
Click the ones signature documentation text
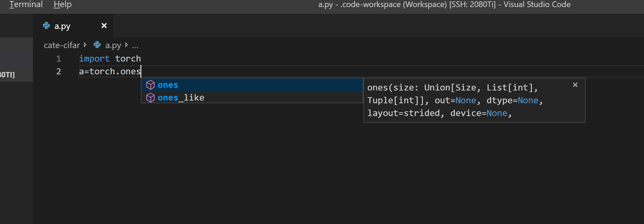click(455, 100)
